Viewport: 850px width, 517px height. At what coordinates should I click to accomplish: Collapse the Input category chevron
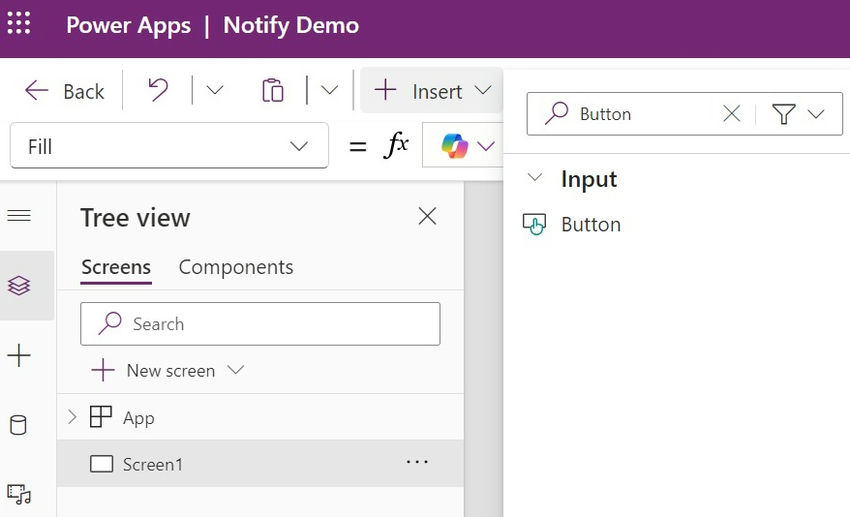pyautogui.click(x=535, y=177)
